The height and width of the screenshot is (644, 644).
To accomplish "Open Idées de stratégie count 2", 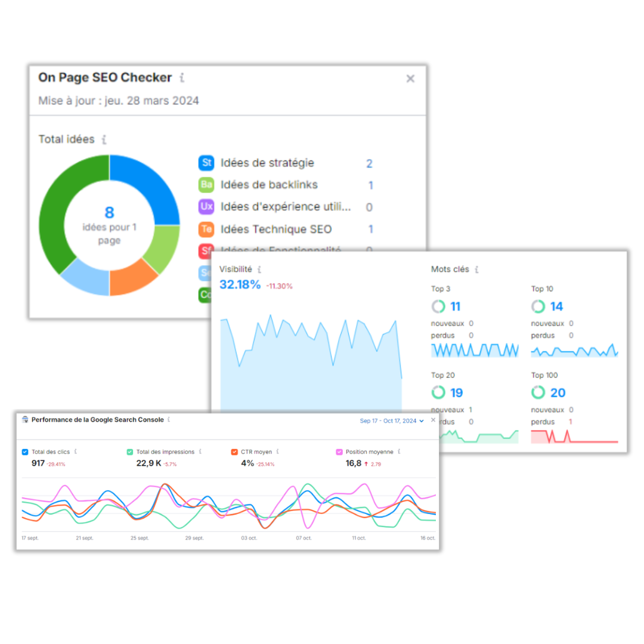I will pos(369,163).
